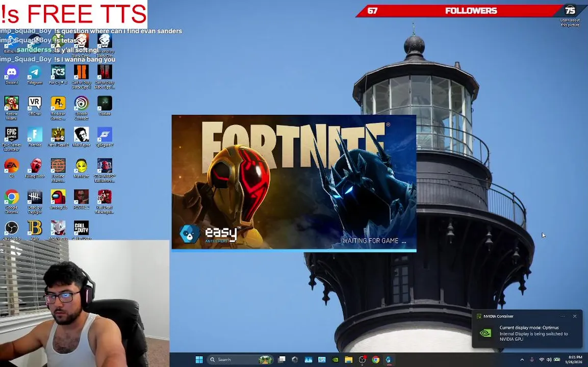Select the POSTAL 2 shortcut
This screenshot has width=588, height=367.
82,199
